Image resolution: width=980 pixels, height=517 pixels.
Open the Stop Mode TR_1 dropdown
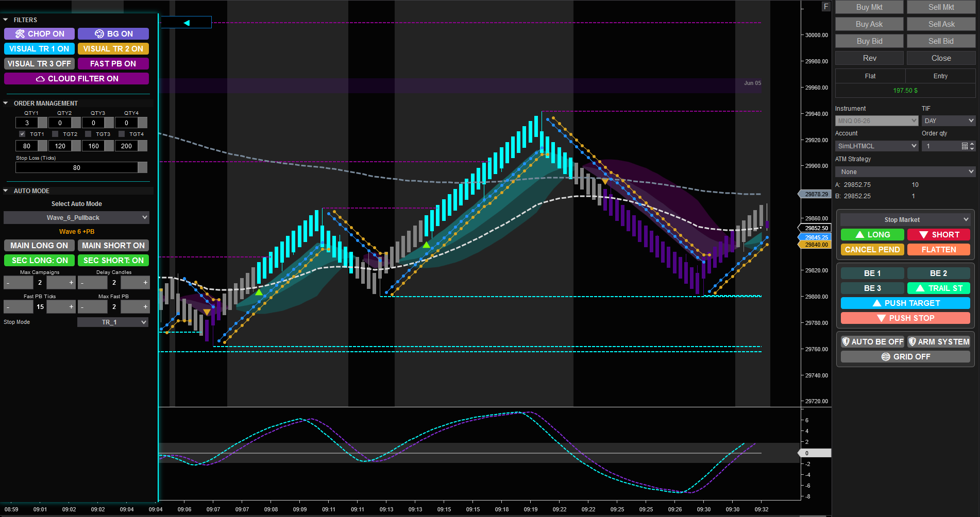pos(113,322)
